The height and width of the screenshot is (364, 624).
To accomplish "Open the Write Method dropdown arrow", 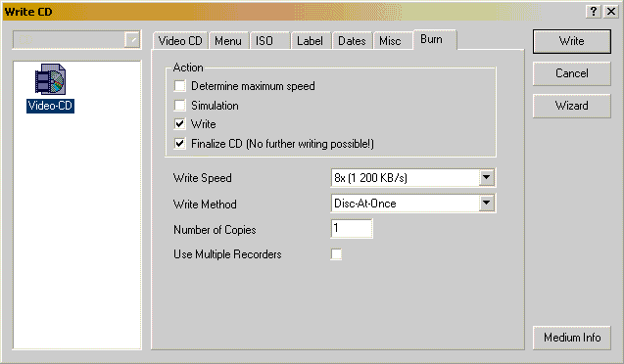I will [486, 204].
